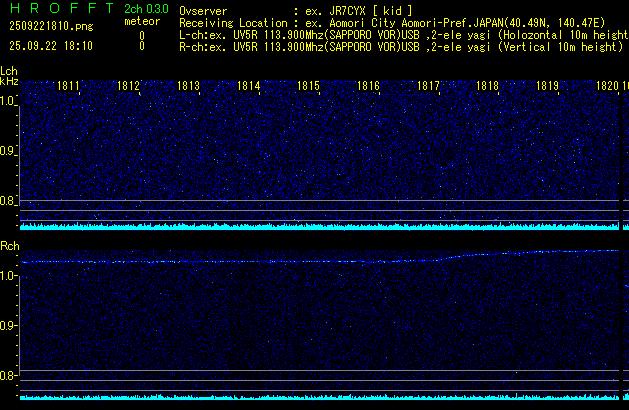
Task: Click the HROFFT title text
Action: [x=56, y=9]
